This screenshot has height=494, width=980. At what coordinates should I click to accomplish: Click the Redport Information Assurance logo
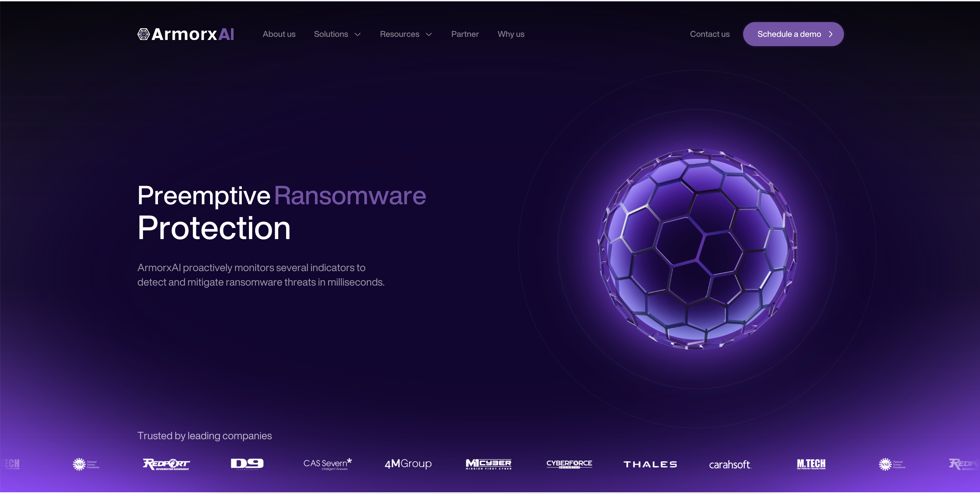(166, 464)
